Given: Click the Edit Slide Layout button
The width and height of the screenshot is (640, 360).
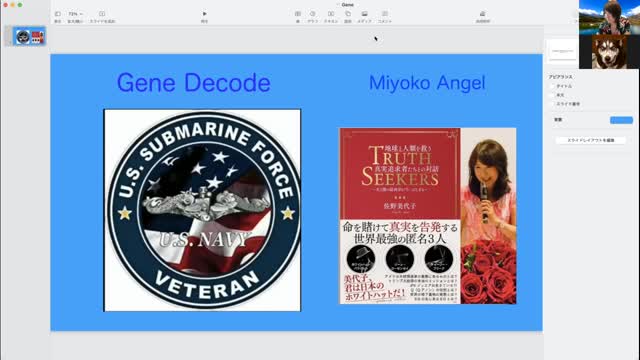Looking at the screenshot, I should [x=591, y=140].
